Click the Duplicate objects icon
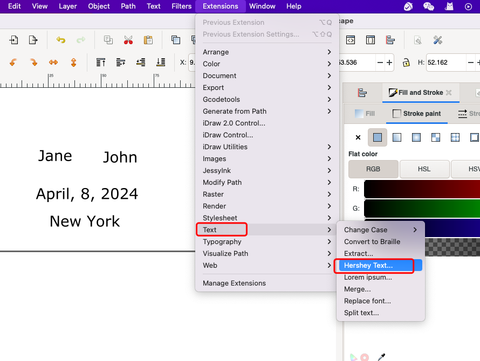Viewport: 480px width, 361px height. pos(176,40)
